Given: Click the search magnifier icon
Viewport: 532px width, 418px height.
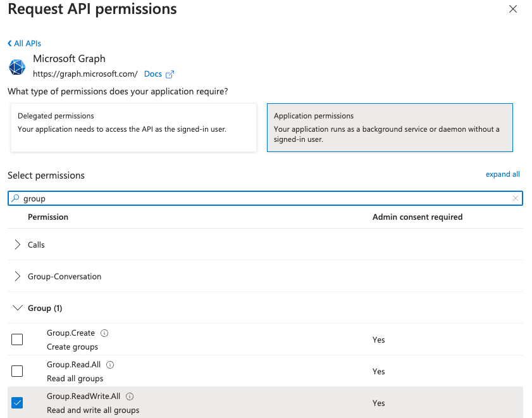Looking at the screenshot, I should point(15,198).
